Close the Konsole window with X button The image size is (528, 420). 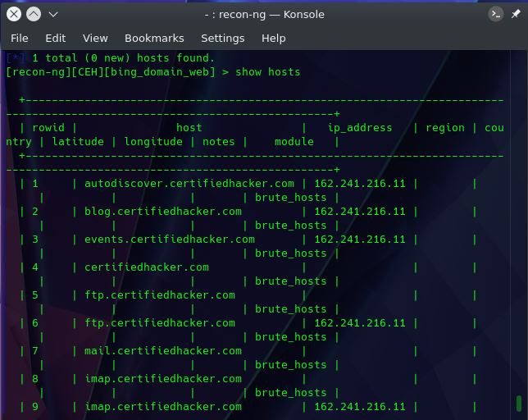click(x=14, y=14)
